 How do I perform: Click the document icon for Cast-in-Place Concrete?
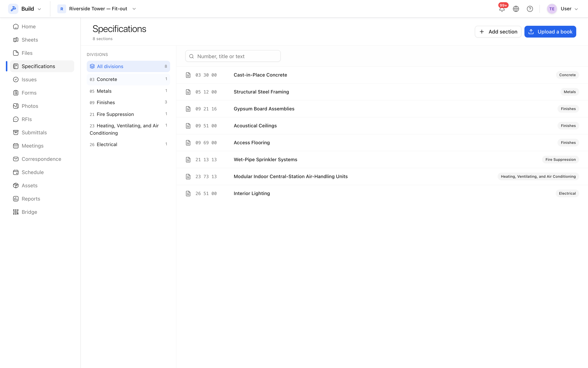(x=188, y=75)
